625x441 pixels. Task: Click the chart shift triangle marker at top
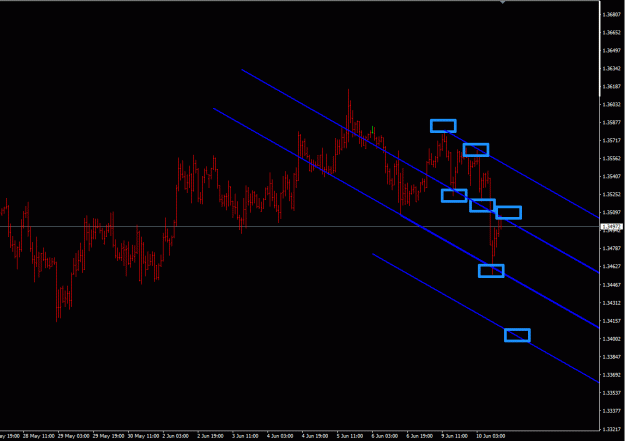tap(503, 2)
